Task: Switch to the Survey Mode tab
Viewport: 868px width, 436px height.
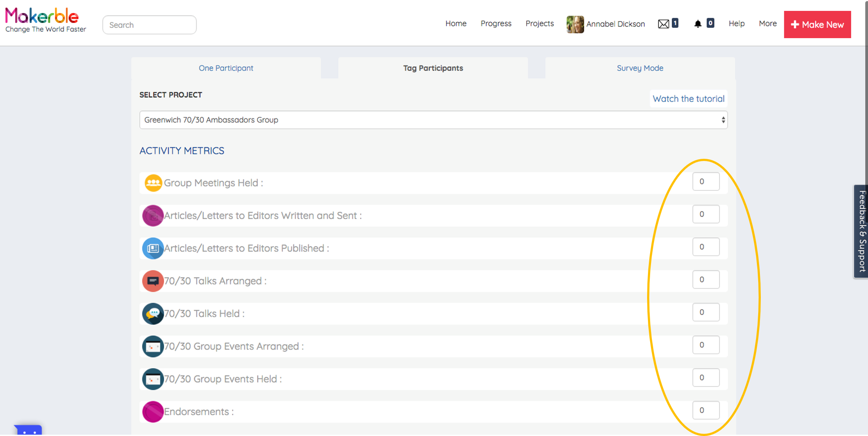Action: pyautogui.click(x=640, y=68)
